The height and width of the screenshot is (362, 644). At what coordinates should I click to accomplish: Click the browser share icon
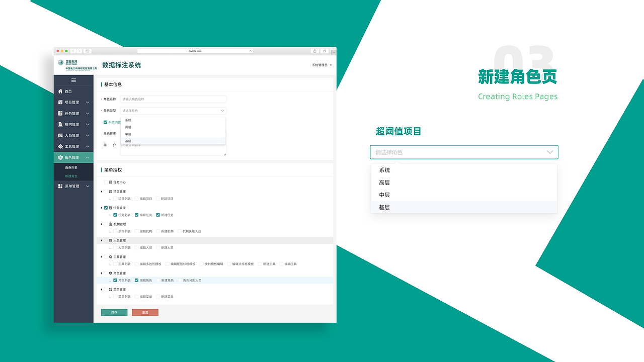click(315, 51)
